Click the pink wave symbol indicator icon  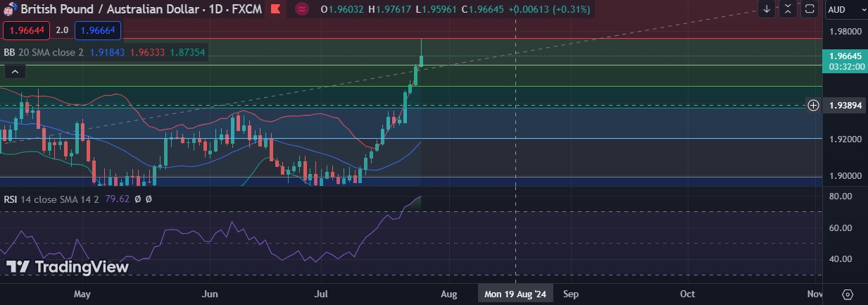coord(301,9)
